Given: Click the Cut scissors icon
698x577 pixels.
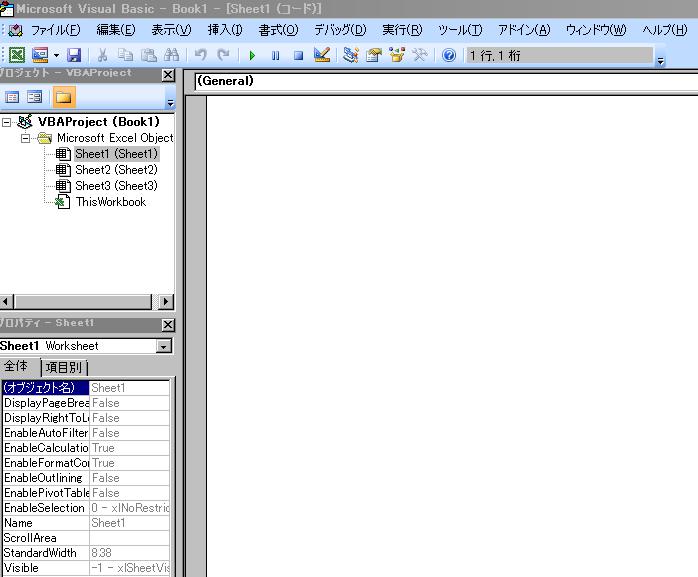Looking at the screenshot, I should click(x=102, y=55).
